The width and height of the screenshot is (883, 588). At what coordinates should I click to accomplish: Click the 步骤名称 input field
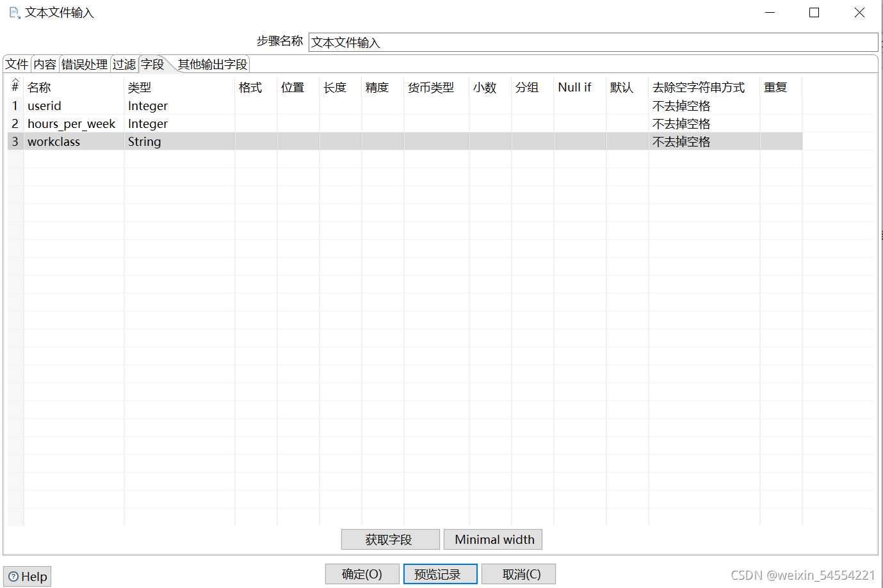point(593,42)
